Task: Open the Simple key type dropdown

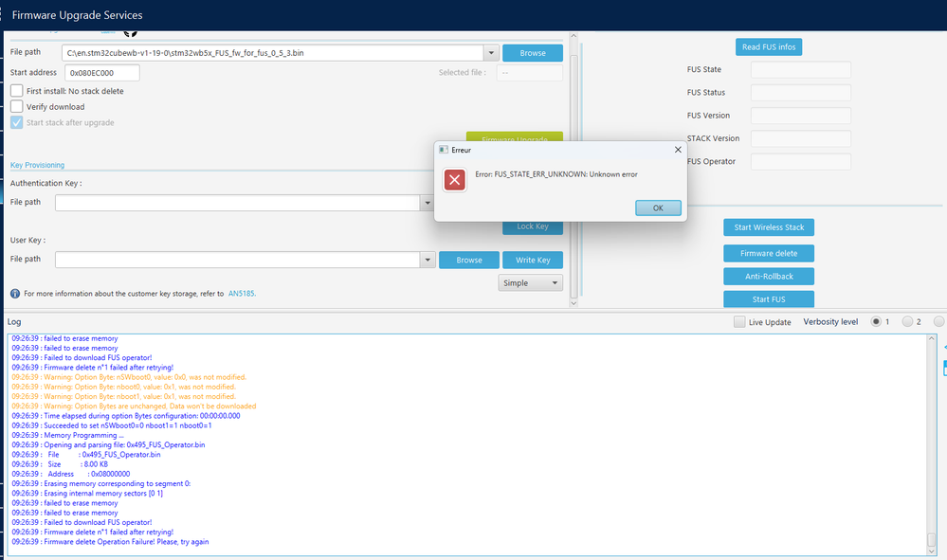Action: point(530,283)
